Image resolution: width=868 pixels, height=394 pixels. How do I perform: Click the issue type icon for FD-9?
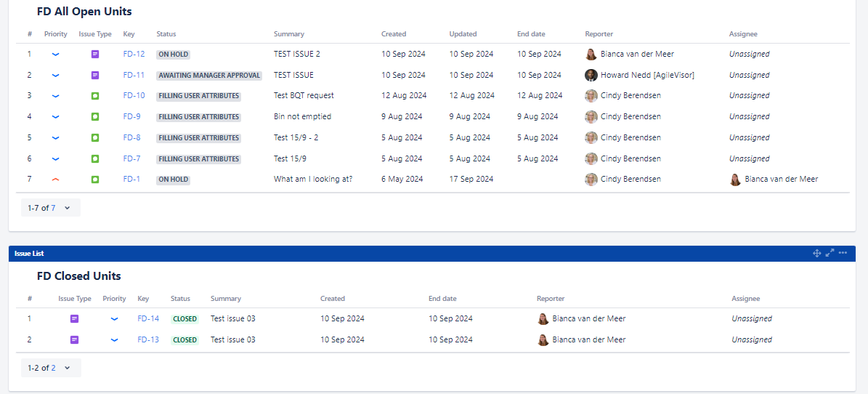[x=95, y=117]
